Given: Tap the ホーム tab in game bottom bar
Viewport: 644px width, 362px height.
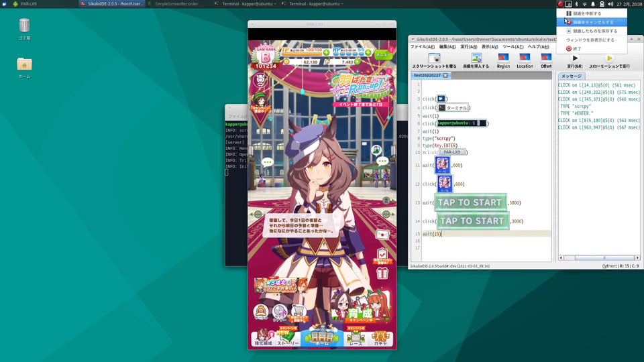Looking at the screenshot, I should [x=322, y=337].
